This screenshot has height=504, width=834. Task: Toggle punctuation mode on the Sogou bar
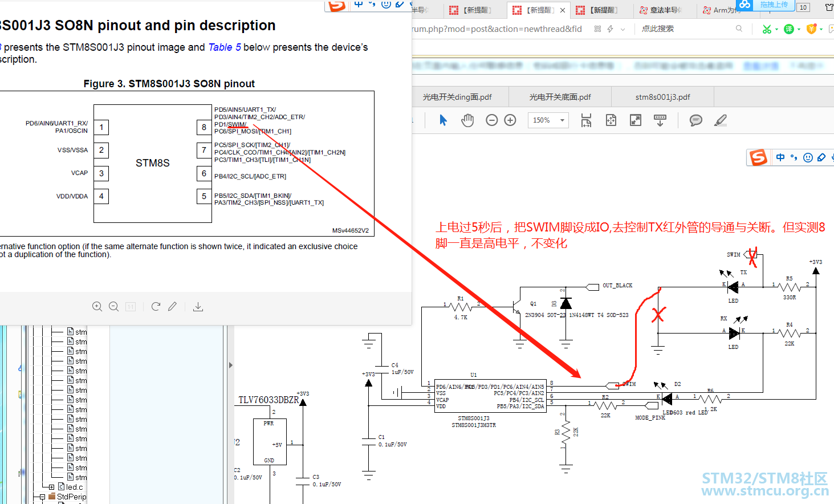click(x=794, y=157)
